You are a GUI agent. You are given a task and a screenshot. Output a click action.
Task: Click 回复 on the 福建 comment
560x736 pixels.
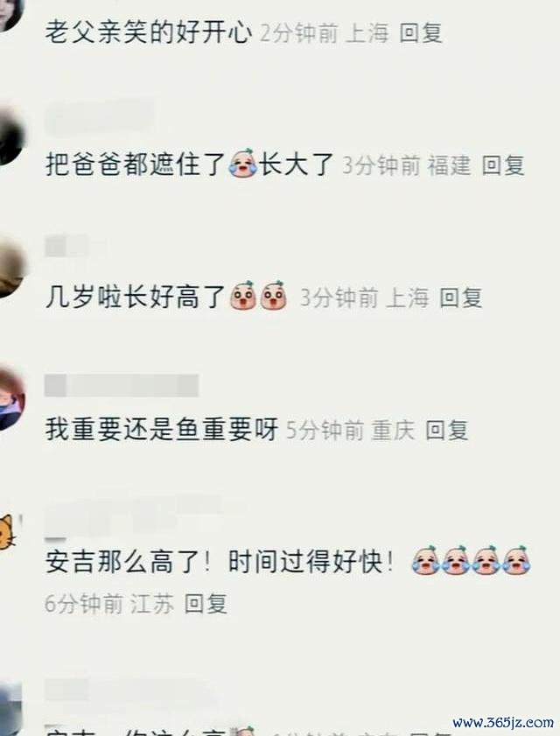[503, 165]
